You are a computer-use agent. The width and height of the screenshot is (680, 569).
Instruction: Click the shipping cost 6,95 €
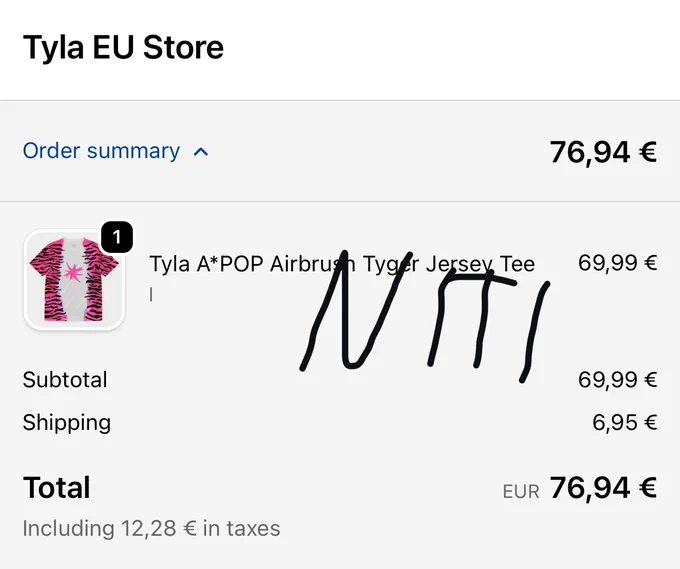click(624, 422)
